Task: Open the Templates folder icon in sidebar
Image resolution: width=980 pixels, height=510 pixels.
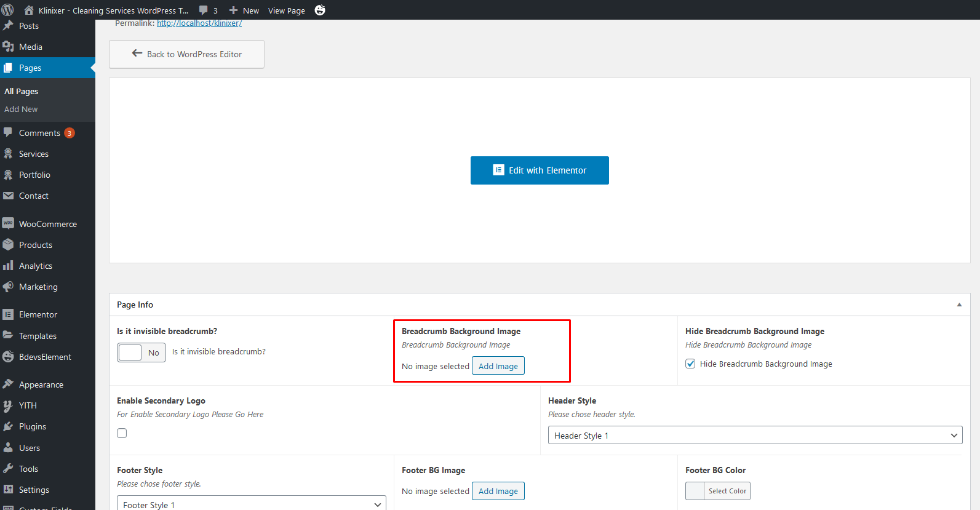Action: tap(8, 336)
